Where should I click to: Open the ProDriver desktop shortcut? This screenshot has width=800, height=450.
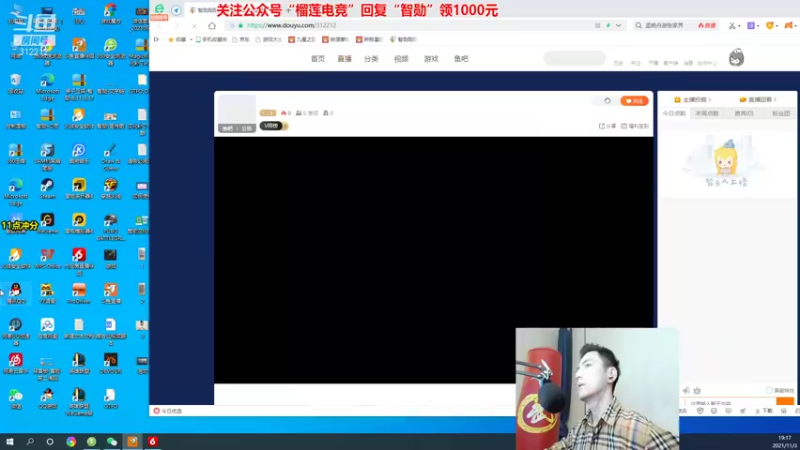coord(79,293)
